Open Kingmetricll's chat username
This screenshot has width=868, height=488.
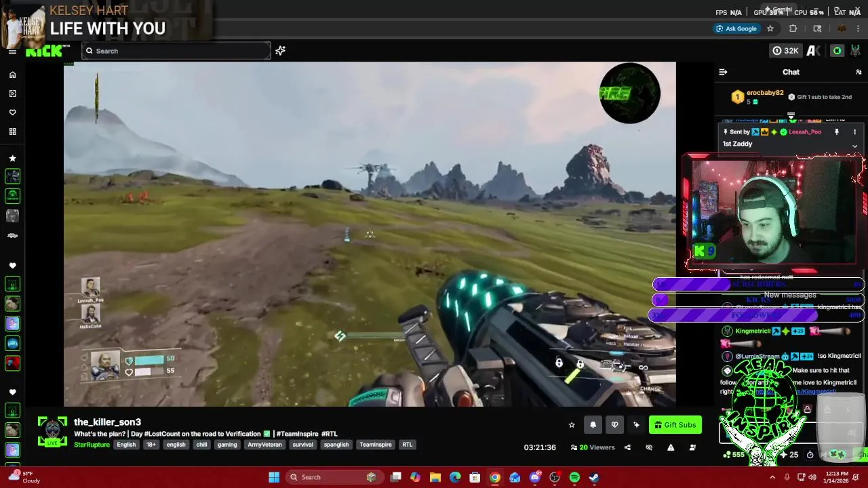(x=753, y=331)
